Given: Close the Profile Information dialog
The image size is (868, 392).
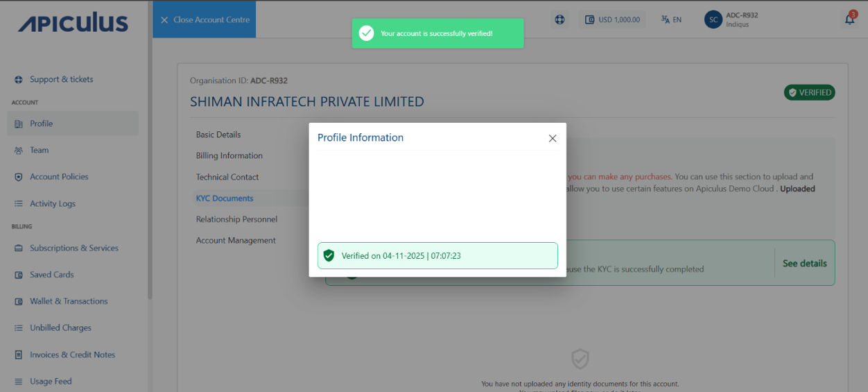Looking at the screenshot, I should (553, 138).
